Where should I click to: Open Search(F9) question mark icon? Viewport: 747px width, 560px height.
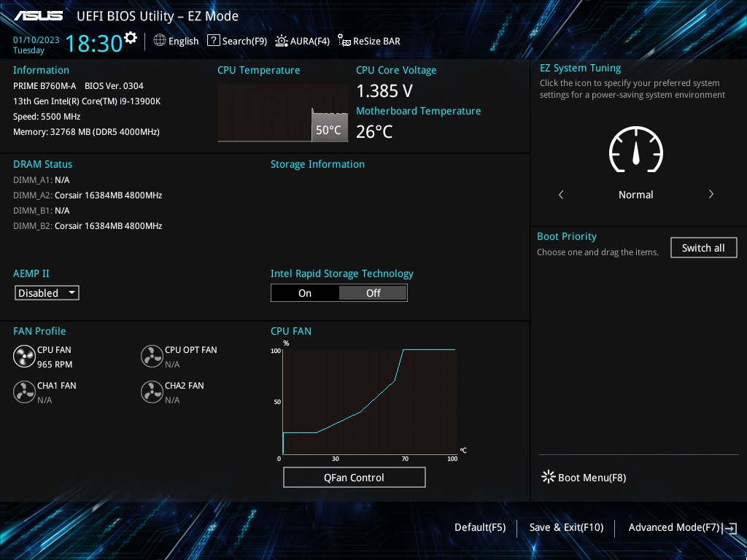(214, 41)
